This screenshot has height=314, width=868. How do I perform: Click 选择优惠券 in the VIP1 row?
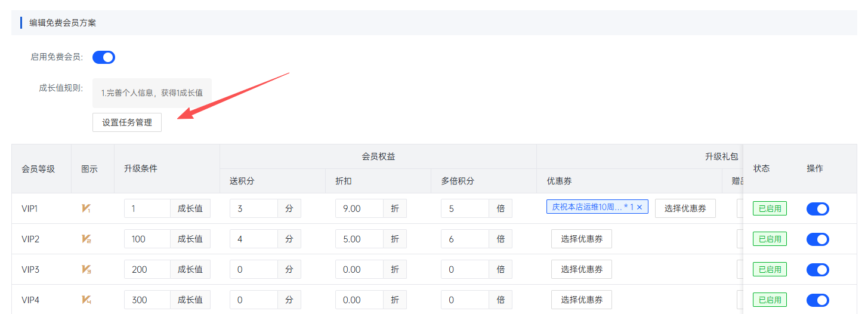coord(685,208)
